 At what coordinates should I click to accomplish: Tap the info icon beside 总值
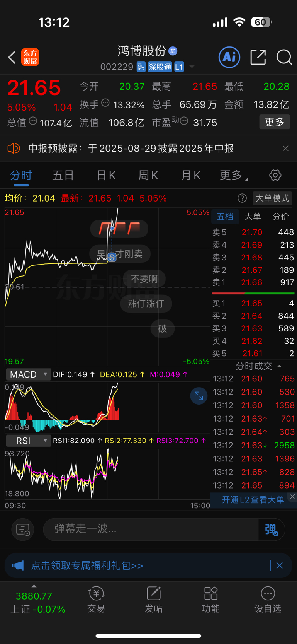click(x=33, y=121)
